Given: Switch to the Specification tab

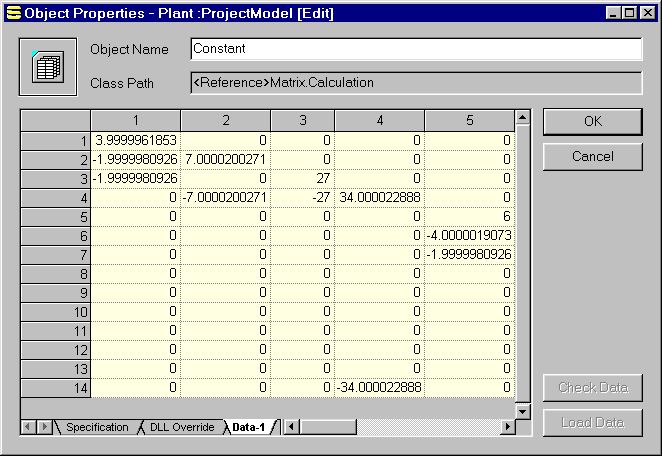Looking at the screenshot, I should click(97, 427).
